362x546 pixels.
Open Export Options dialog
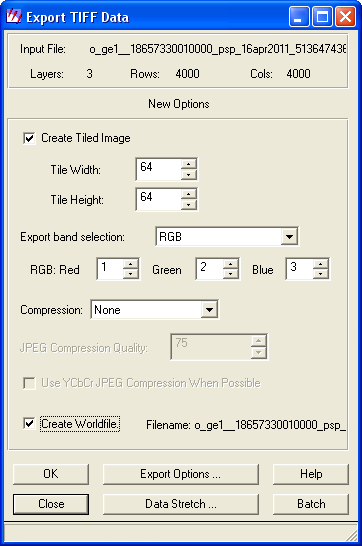click(x=181, y=474)
